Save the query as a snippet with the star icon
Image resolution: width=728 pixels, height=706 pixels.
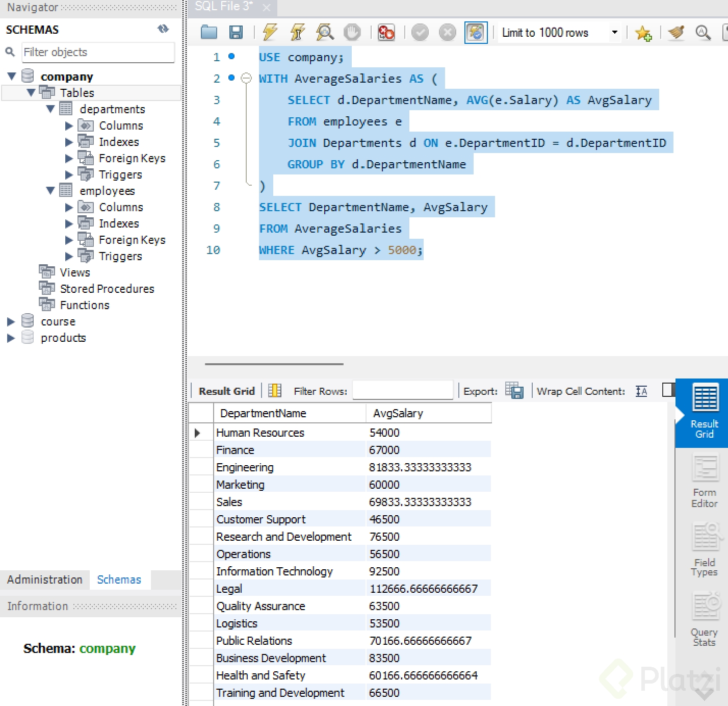tap(643, 33)
